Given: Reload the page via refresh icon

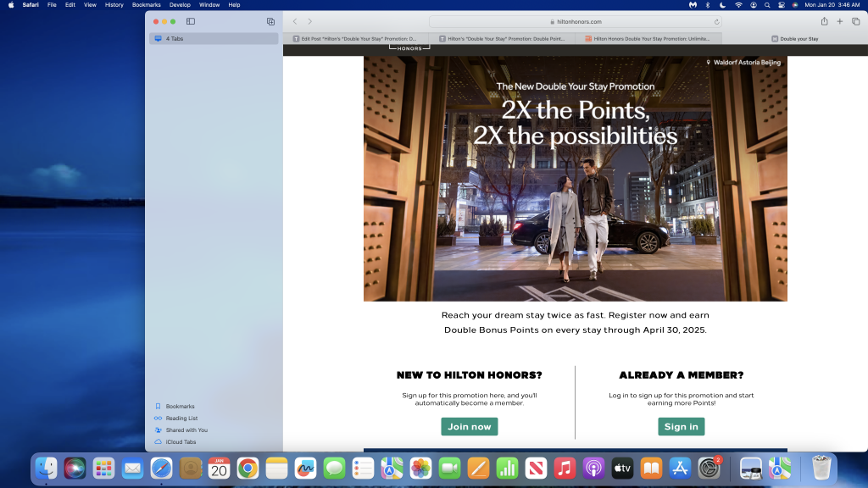Looking at the screenshot, I should 716,21.
